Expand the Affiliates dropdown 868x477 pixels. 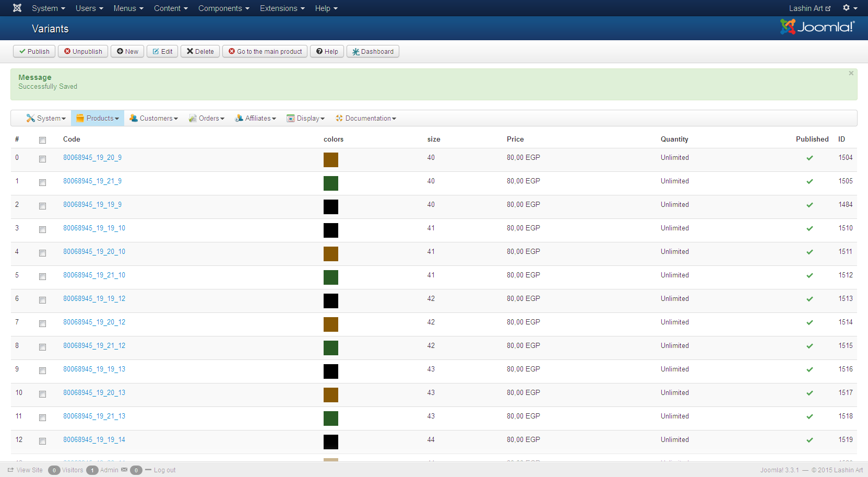[x=255, y=118]
